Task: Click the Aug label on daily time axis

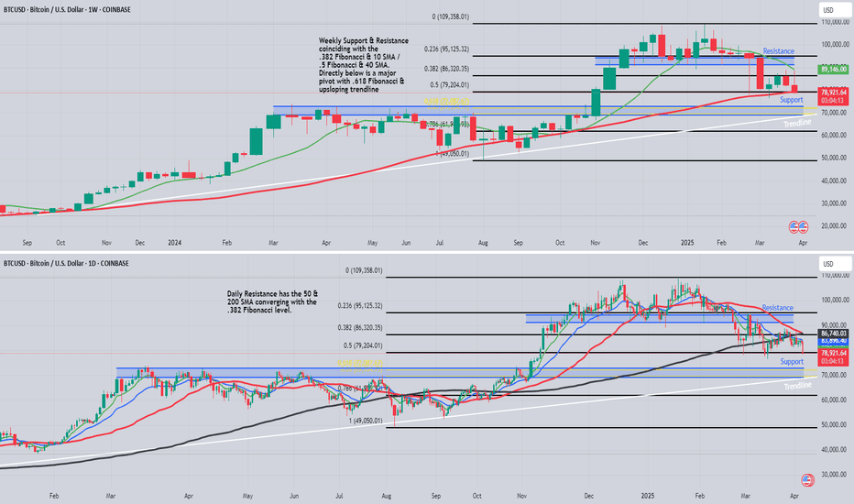Action: click(x=387, y=497)
